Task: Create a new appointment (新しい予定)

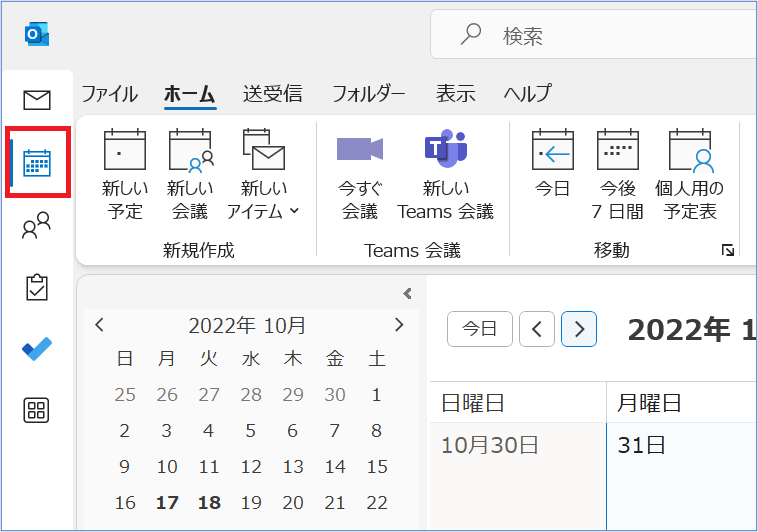Action: coord(125,175)
